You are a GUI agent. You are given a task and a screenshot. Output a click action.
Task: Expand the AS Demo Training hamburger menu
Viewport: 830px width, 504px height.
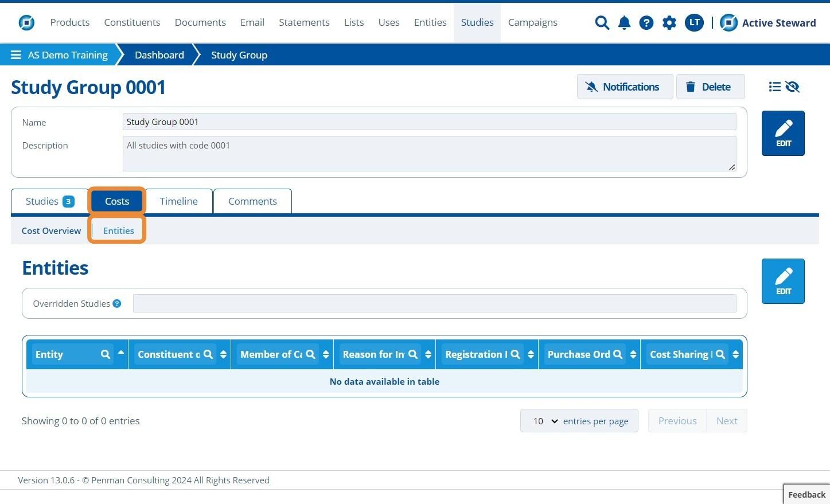(x=16, y=55)
